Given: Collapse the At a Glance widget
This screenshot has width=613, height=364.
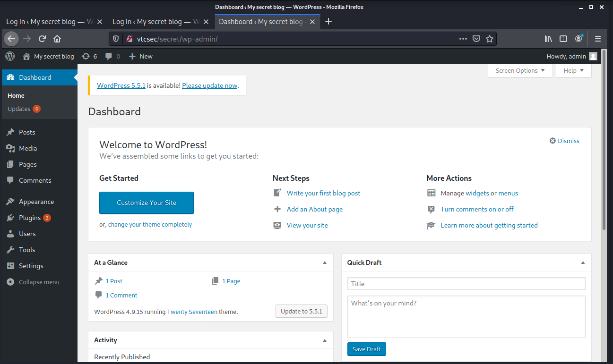Looking at the screenshot, I should 325,262.
